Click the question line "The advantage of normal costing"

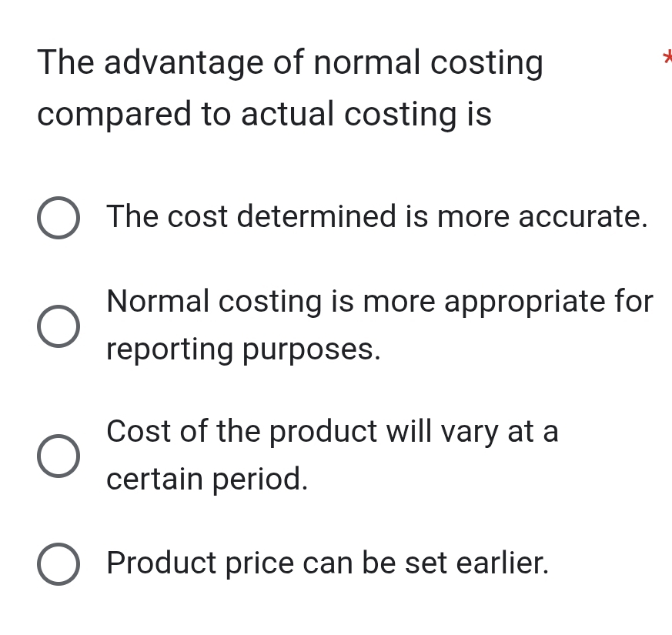coord(290,62)
